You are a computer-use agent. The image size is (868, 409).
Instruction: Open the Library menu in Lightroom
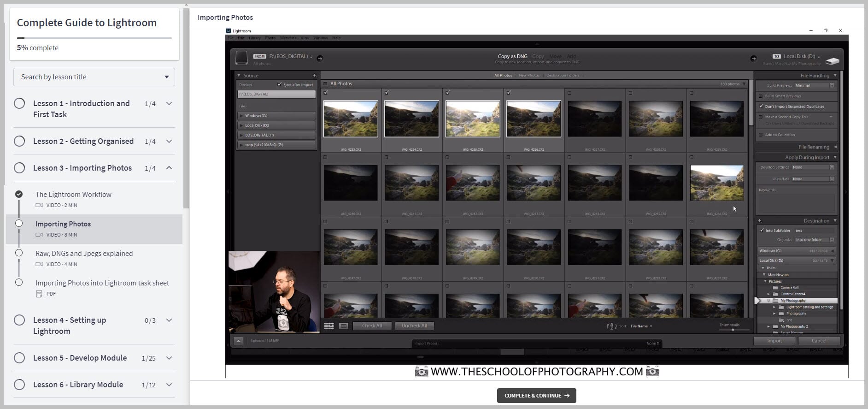(255, 38)
